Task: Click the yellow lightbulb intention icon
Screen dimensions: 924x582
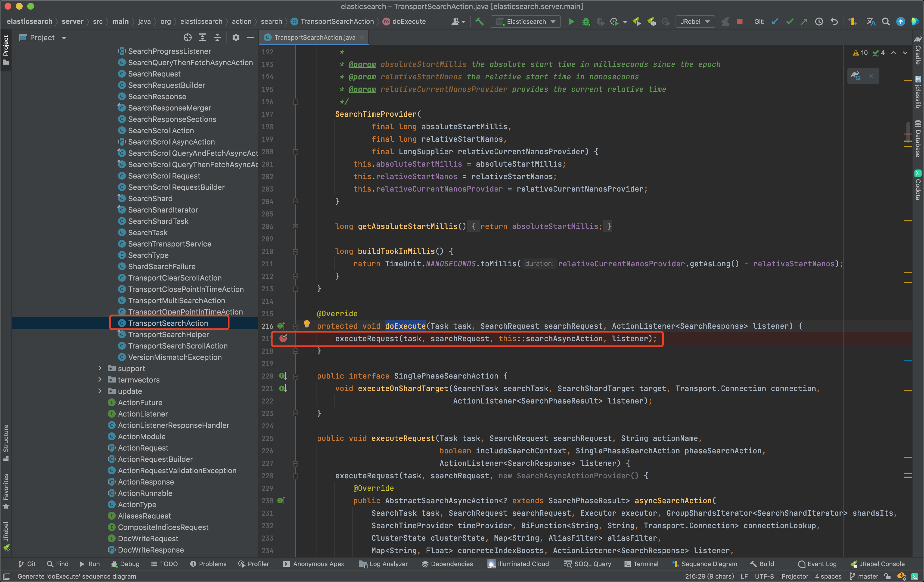Action: point(307,324)
